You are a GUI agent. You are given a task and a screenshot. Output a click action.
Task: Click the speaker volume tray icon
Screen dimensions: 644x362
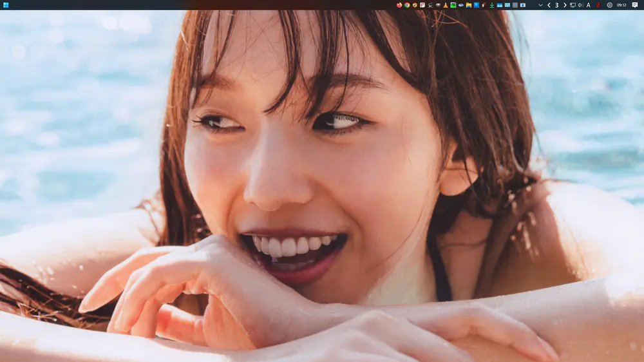coord(580,5)
